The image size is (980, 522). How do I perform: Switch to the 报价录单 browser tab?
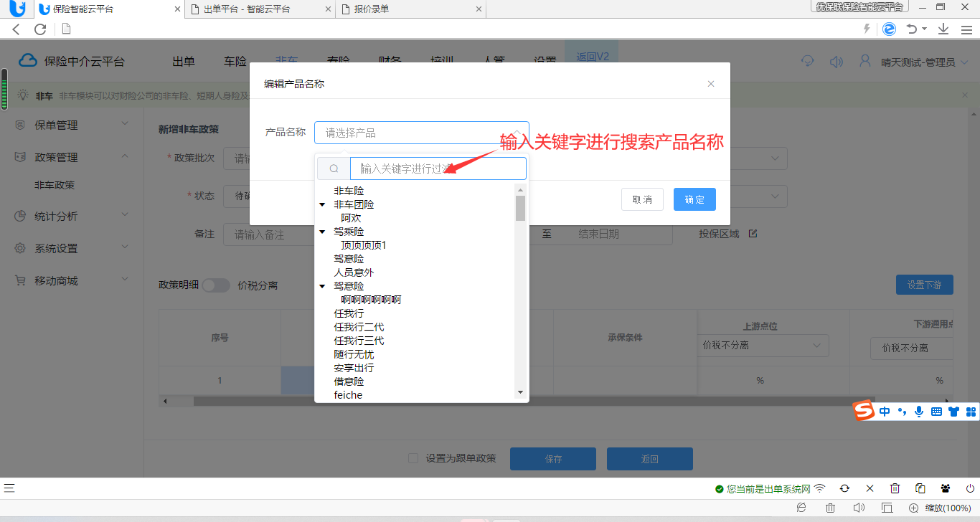coord(410,9)
